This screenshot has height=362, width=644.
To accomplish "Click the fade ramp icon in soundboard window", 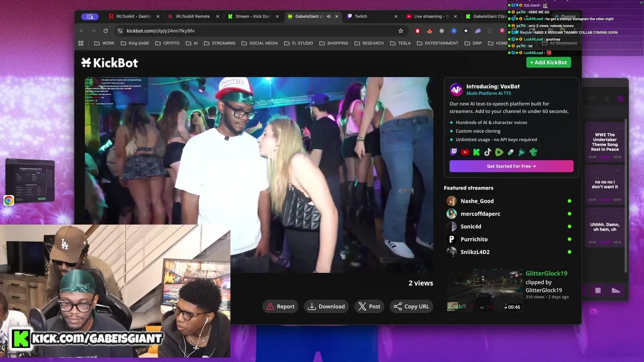I will click(616, 291).
